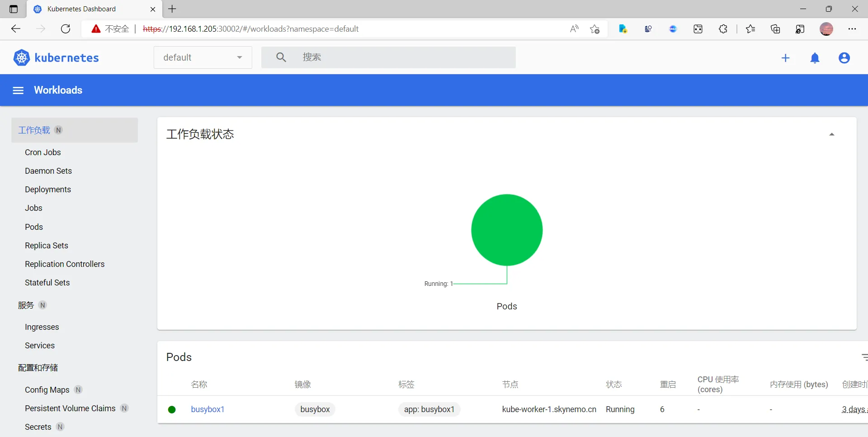Open the hamburger navigation menu
Screen dimensions: 868x437
(18, 90)
